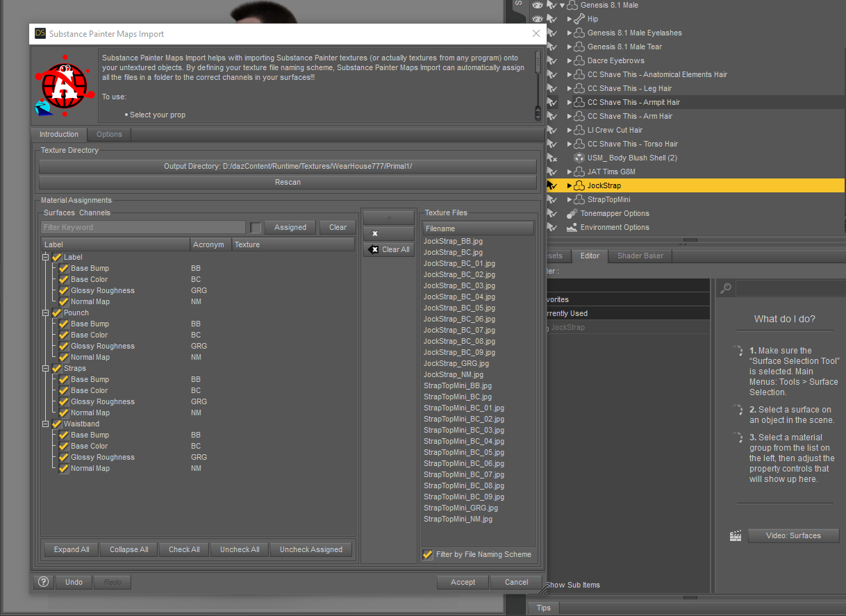846x616 pixels.
Task: Click the CC Shave This - Torso Hair figure icon
Action: click(x=579, y=144)
